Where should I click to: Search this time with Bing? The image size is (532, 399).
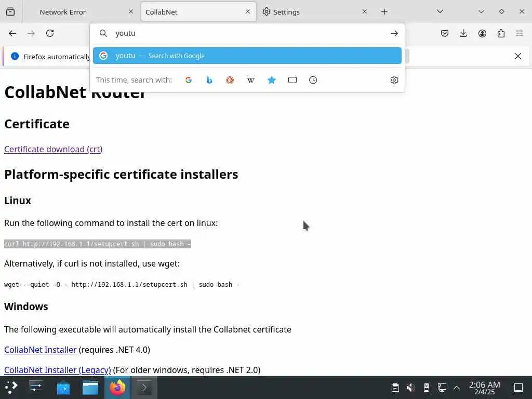tap(209, 80)
